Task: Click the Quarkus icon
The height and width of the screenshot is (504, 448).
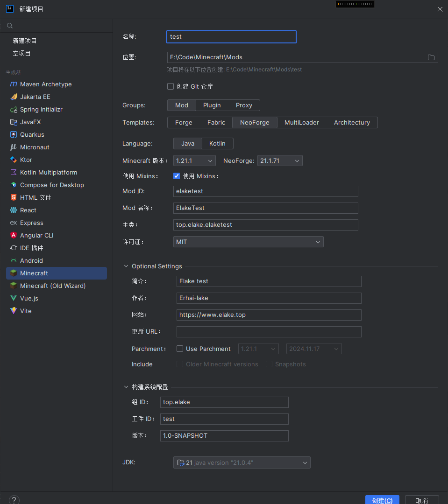Action: click(14, 134)
